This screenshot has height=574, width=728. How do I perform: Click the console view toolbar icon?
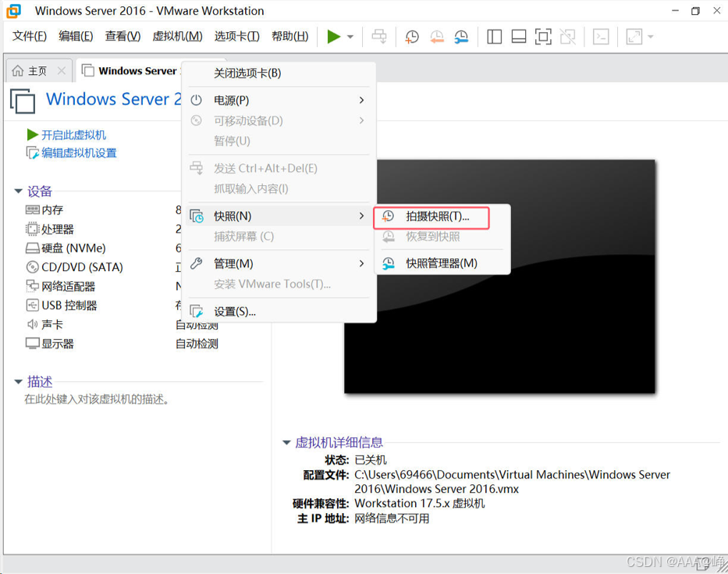tap(601, 36)
